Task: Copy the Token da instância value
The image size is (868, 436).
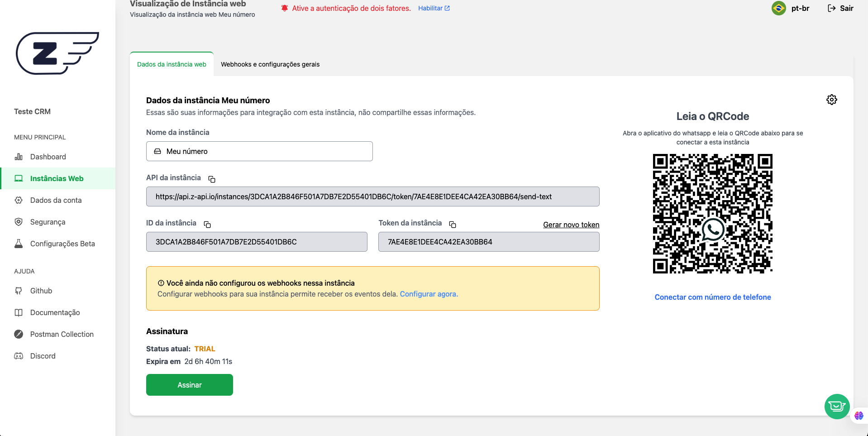Action: click(453, 224)
